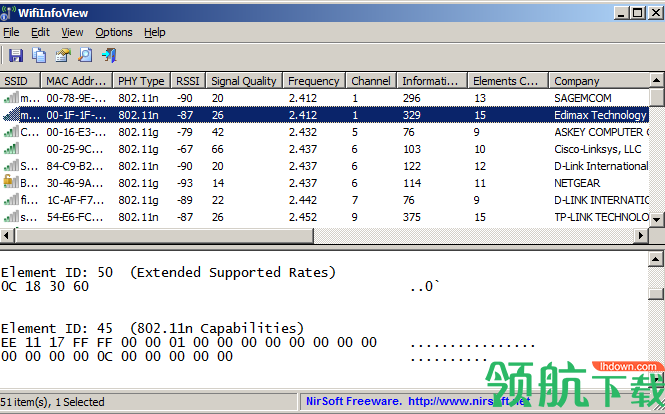
Task: Select the TP-LINK TECHNOLO company cell
Action: 601,217
